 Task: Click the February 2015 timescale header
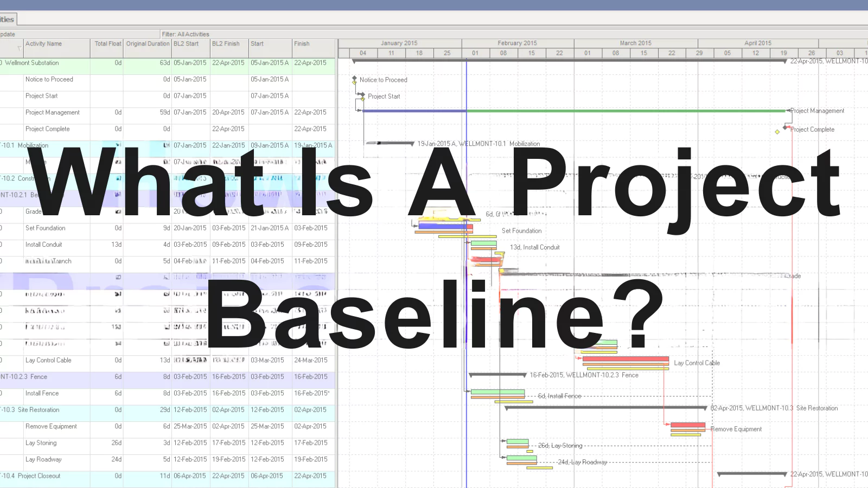(518, 43)
